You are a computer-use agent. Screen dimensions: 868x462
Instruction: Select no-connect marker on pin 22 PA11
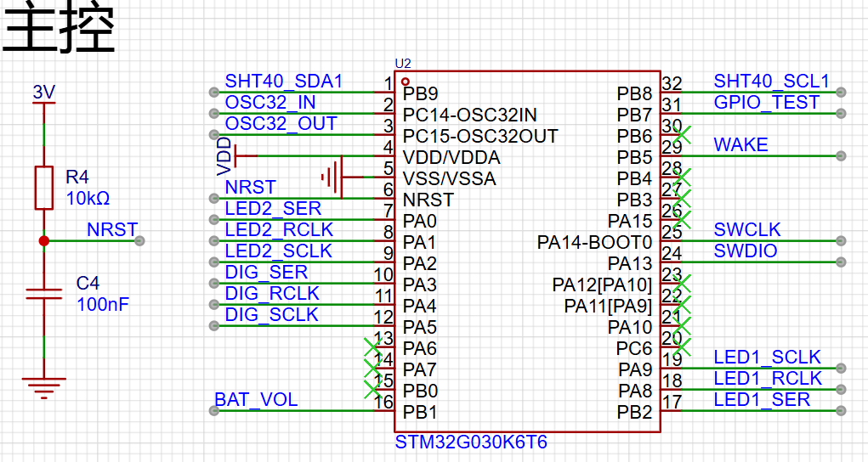pyautogui.click(x=683, y=304)
